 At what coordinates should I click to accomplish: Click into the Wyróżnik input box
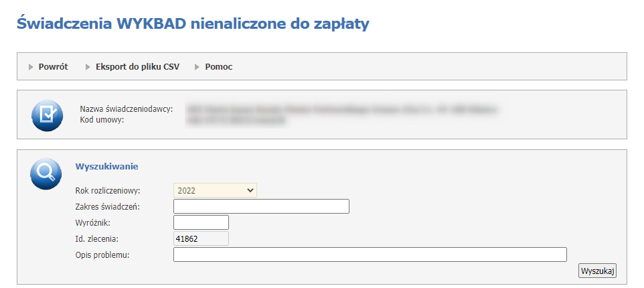pyautogui.click(x=201, y=222)
